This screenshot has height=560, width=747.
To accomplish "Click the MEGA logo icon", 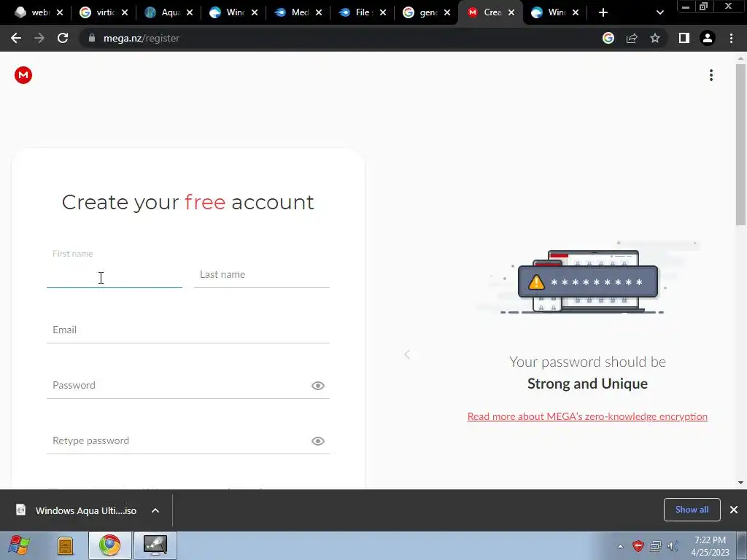I will 23,75.
